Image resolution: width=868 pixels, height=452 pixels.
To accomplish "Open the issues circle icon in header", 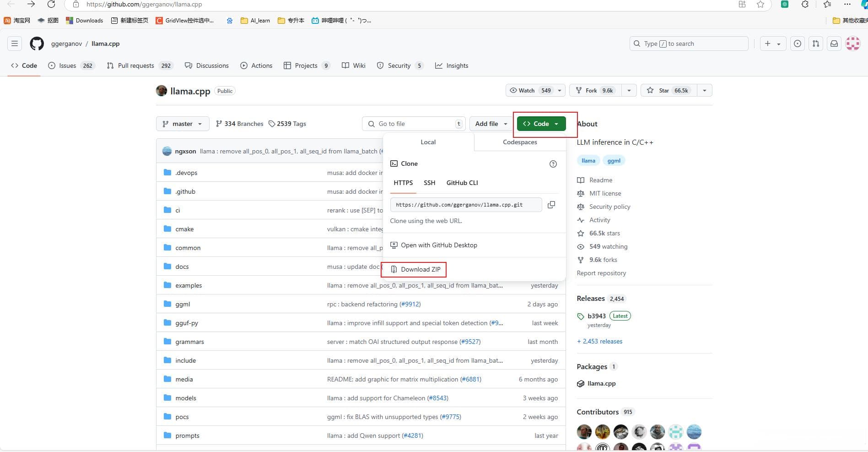I will point(798,44).
